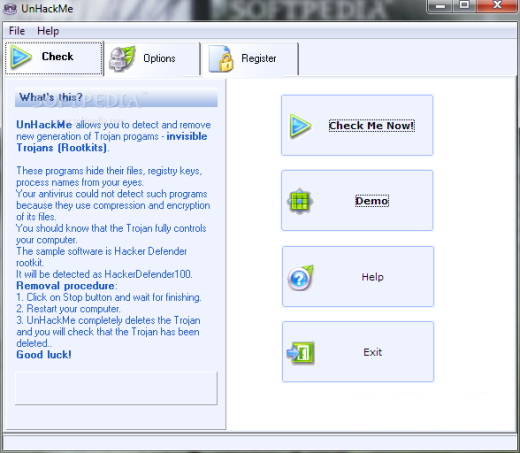The image size is (520, 453).
Task: Open the Help menu in menu bar
Action: 48,31
